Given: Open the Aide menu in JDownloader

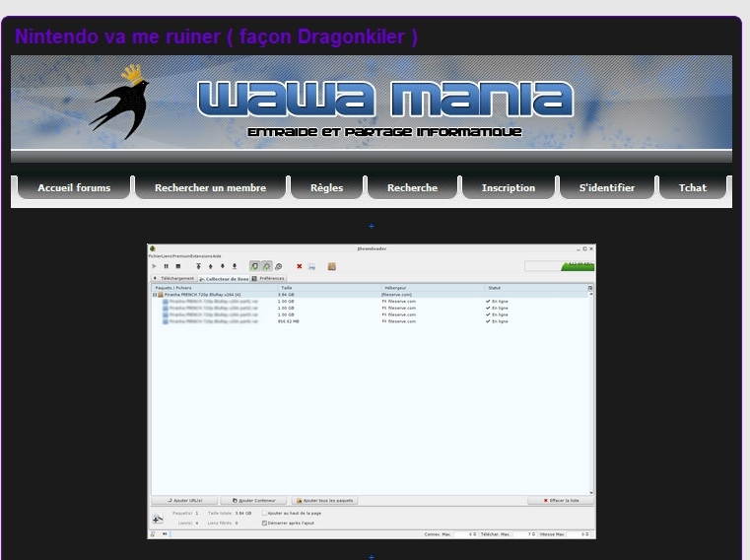Looking at the screenshot, I should pos(217,256).
